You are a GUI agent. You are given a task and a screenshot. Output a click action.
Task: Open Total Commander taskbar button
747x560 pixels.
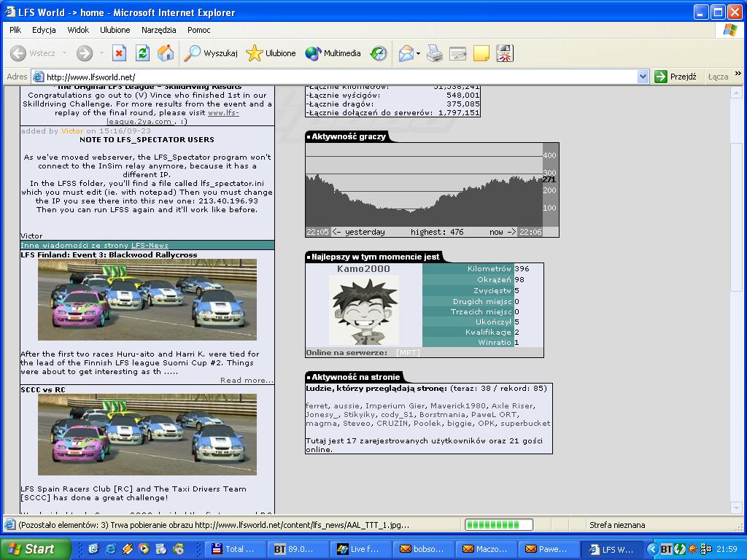[236, 549]
